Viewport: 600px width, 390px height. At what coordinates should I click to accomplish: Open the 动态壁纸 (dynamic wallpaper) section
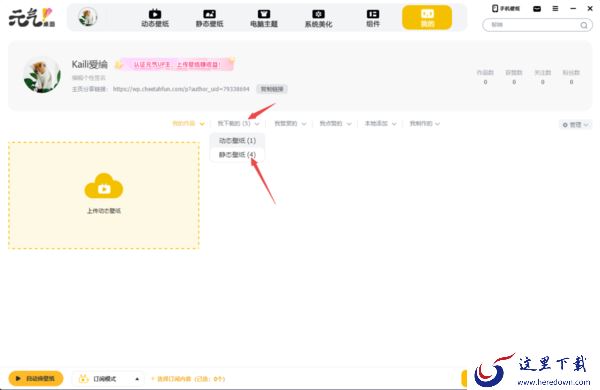[155, 18]
